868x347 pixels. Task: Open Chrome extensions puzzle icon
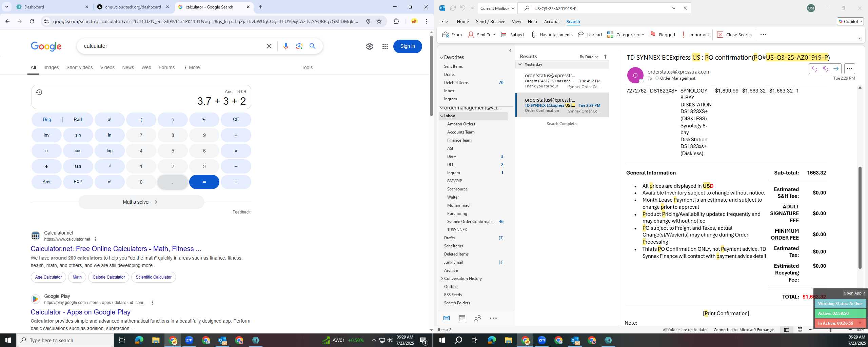pos(396,21)
